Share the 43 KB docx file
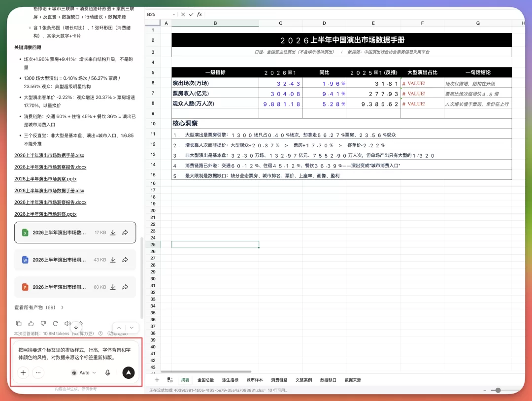This screenshot has height=401, width=532. click(x=125, y=260)
